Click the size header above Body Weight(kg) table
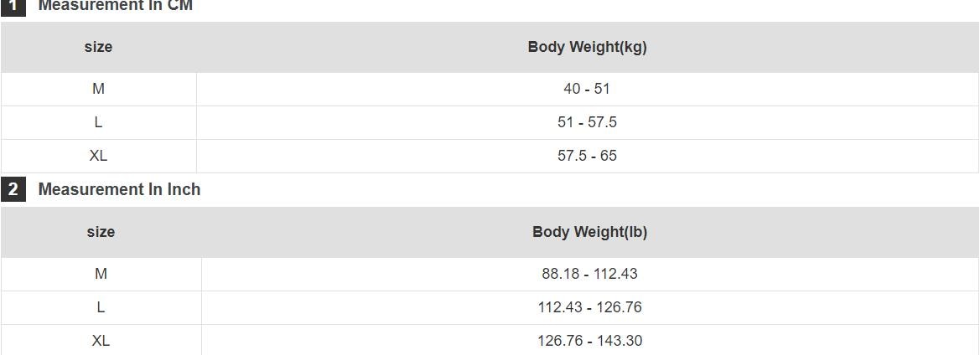 point(98,47)
